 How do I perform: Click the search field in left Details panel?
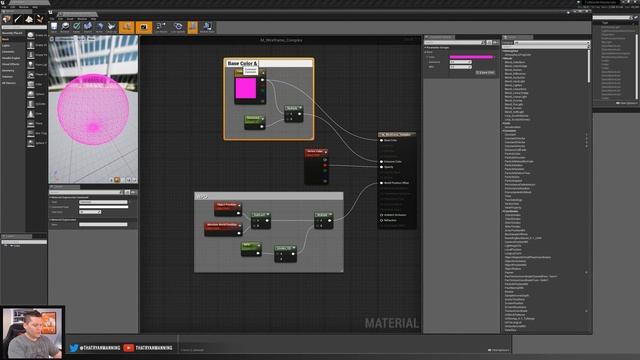coord(85,192)
